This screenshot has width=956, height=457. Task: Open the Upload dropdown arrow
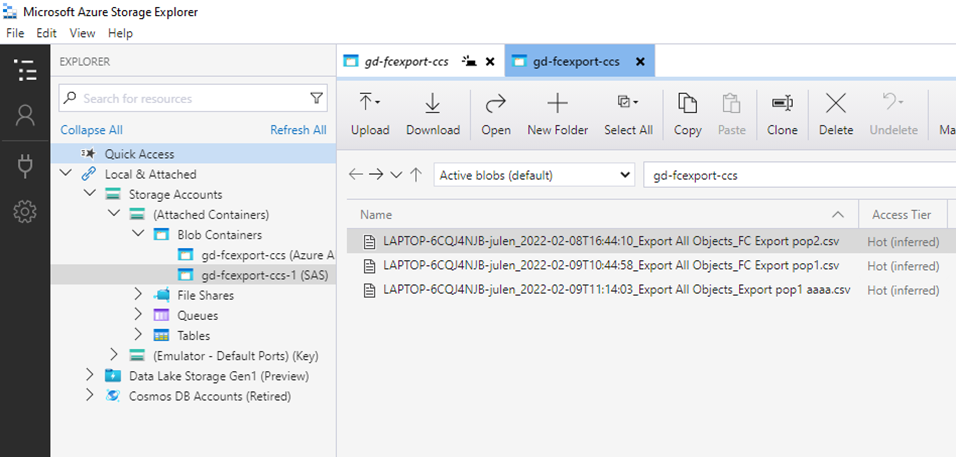377,102
